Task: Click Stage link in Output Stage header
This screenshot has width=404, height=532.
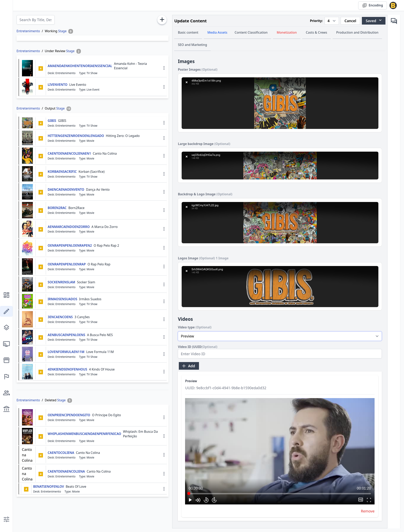Action: [60, 109]
